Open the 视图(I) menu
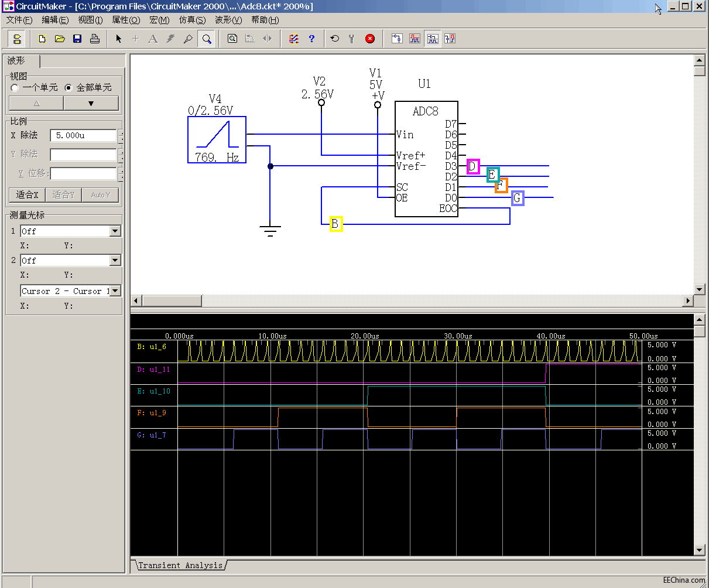The image size is (709, 588). tap(90, 20)
